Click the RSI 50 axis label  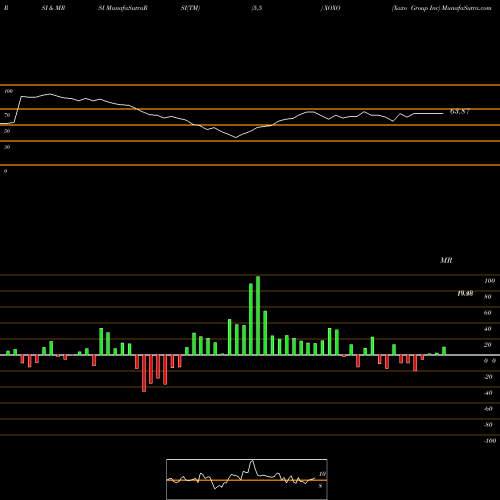pyautogui.click(x=7, y=131)
